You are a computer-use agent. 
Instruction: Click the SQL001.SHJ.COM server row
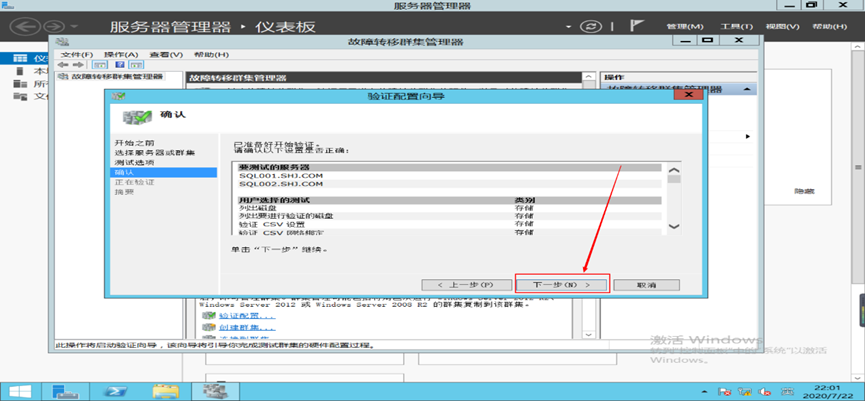[x=450, y=175]
